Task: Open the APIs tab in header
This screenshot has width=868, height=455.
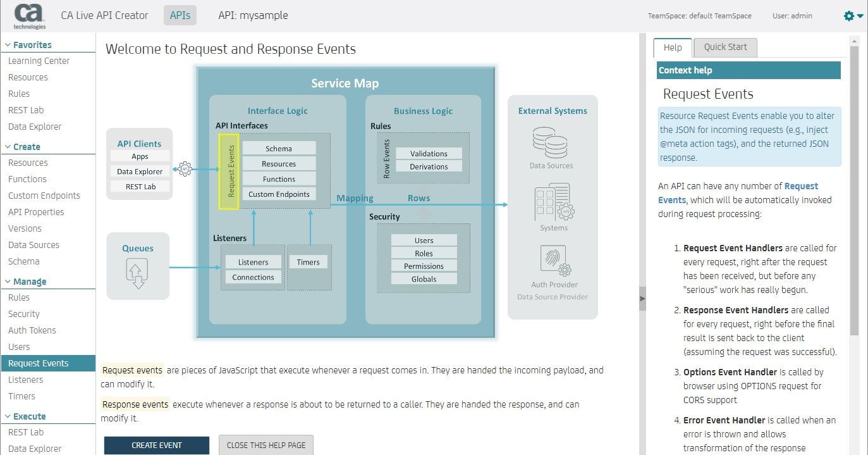Action: [180, 15]
